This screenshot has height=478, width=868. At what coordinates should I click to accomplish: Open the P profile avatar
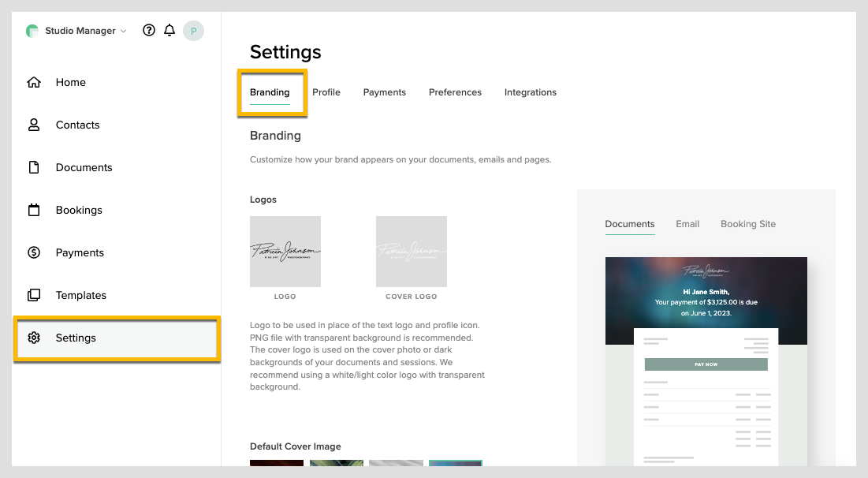tap(194, 31)
